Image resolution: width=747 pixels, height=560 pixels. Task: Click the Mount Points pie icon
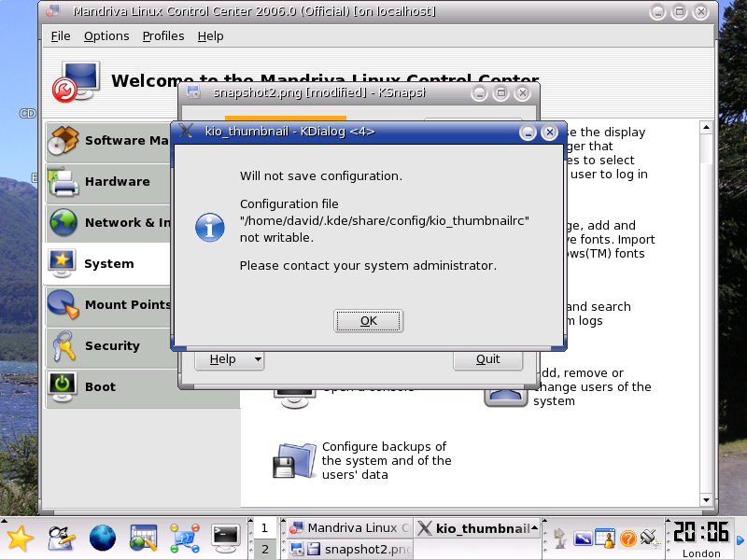(x=63, y=304)
